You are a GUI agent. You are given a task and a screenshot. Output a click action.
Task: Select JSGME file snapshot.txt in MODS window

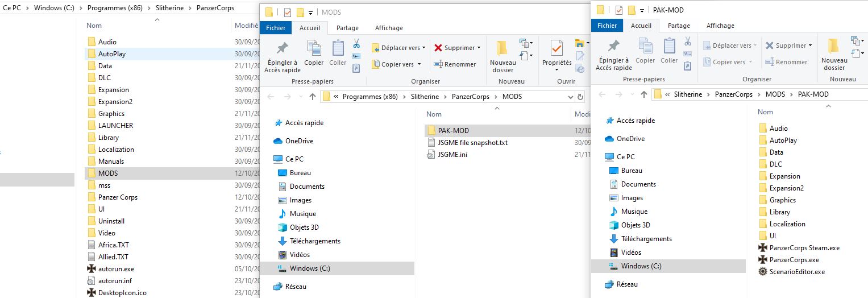coord(467,143)
